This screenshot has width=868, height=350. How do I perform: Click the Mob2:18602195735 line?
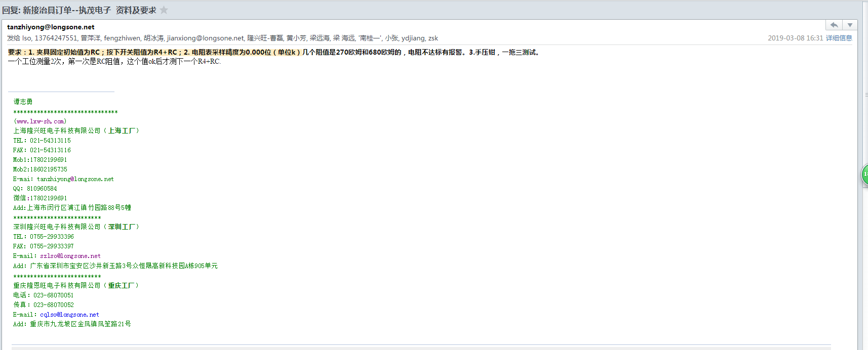[x=40, y=169]
